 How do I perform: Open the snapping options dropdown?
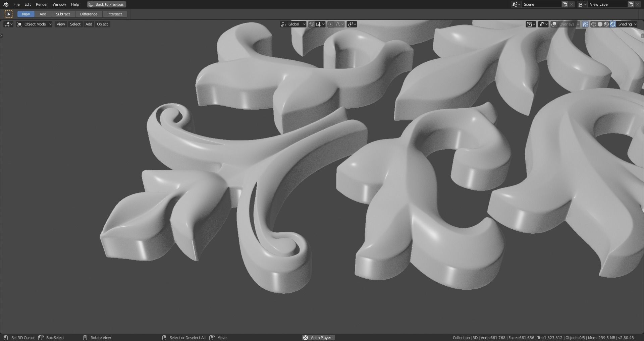(321, 24)
